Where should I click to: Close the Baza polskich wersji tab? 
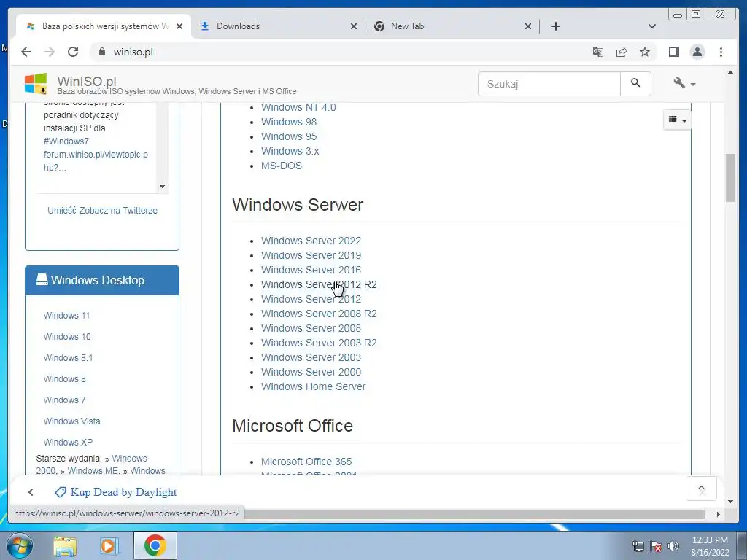tap(179, 26)
